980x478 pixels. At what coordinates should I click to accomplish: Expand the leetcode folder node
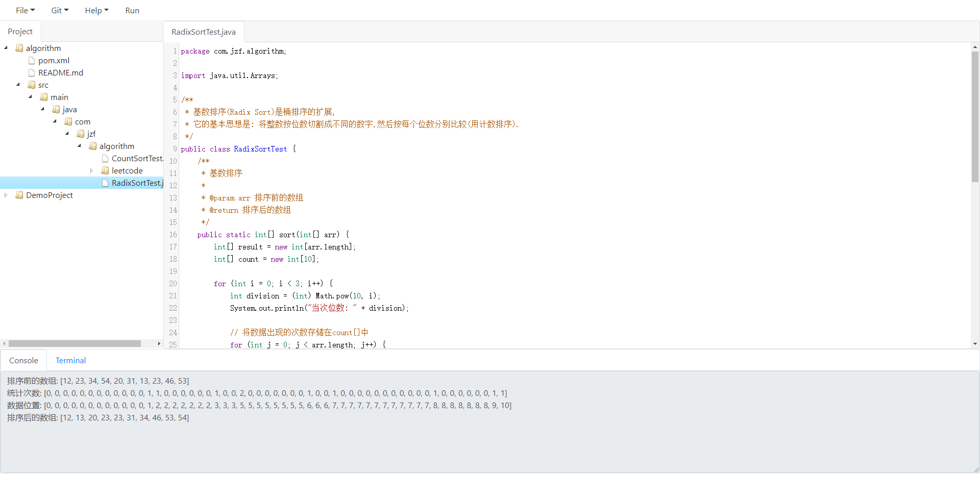(92, 170)
